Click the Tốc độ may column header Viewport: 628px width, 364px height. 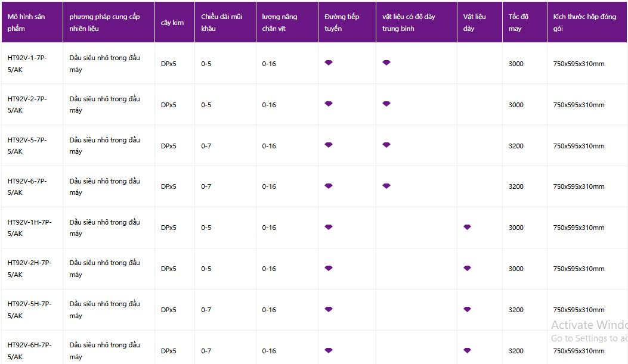pyautogui.click(x=525, y=23)
